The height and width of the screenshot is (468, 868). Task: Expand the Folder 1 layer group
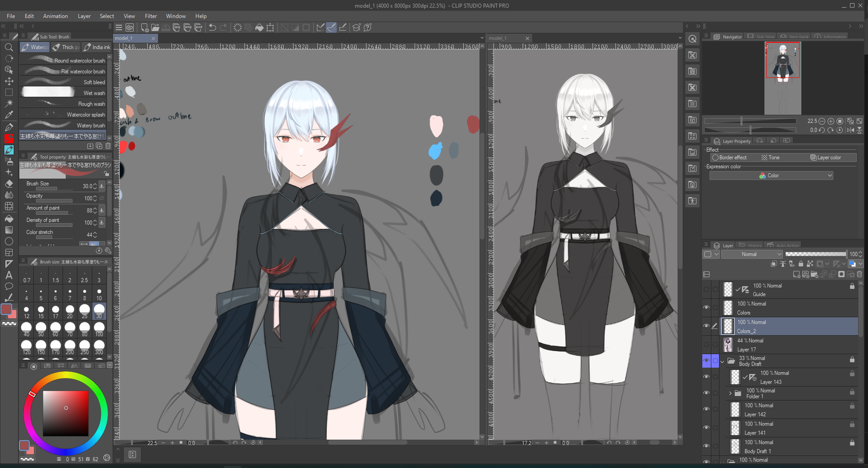click(730, 393)
